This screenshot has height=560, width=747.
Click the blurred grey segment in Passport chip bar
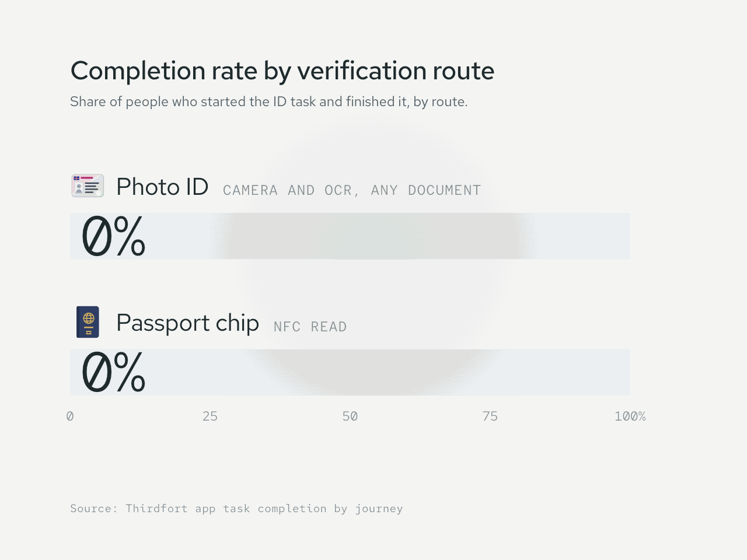coord(373,372)
